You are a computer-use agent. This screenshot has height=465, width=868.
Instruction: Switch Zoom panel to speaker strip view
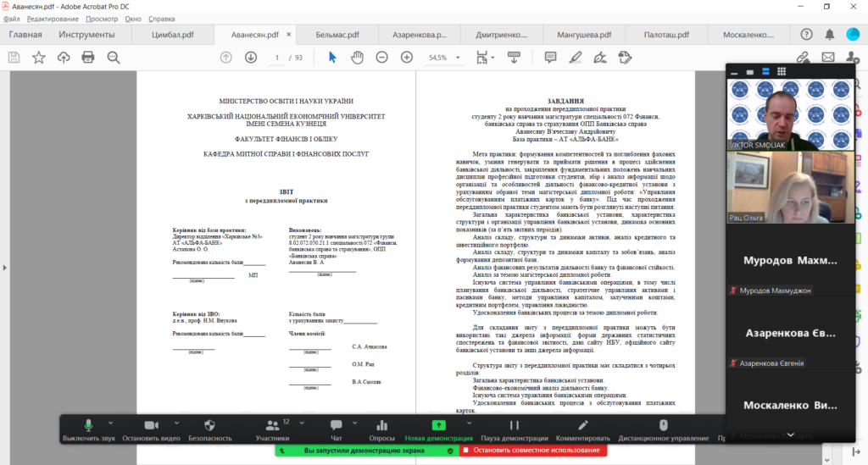point(765,71)
